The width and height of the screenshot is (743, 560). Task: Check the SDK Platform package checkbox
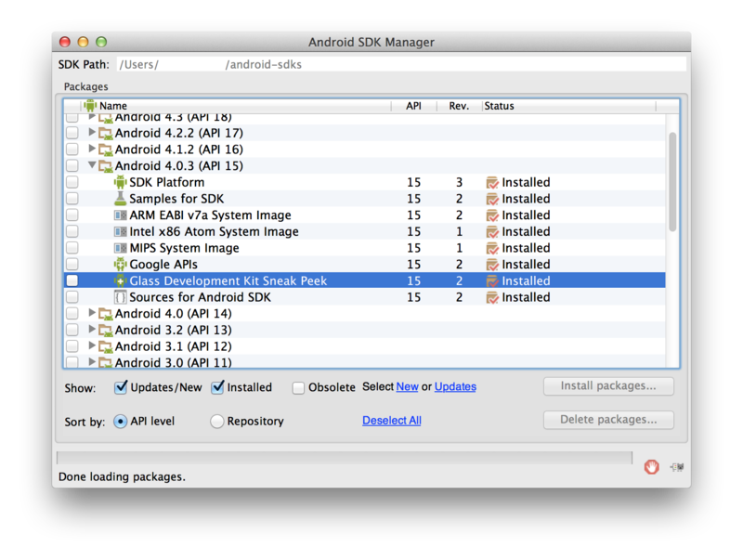[72, 182]
